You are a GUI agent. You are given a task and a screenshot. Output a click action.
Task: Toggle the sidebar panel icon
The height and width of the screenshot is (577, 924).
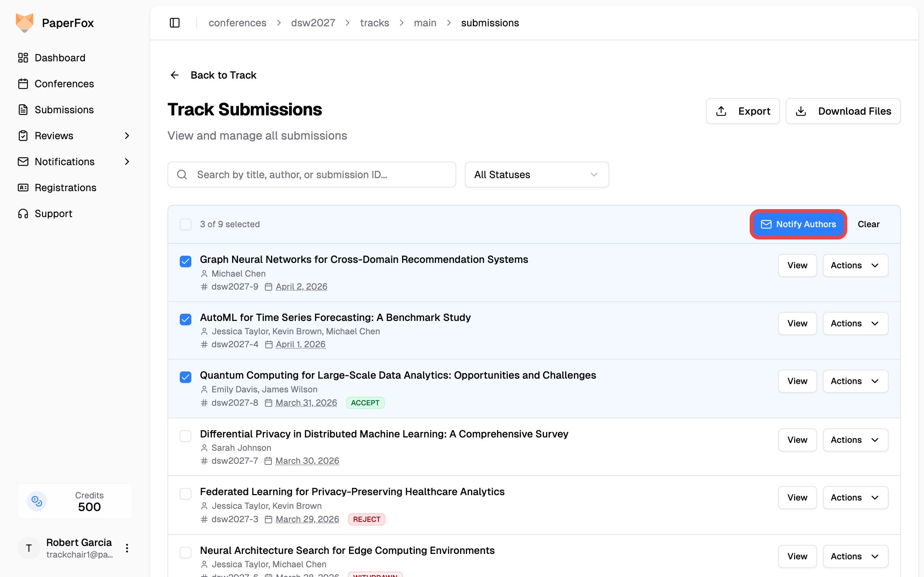click(174, 23)
